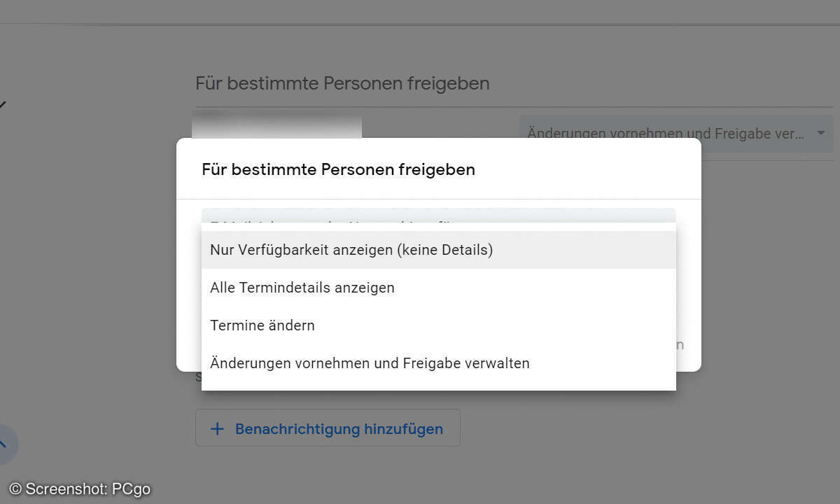Select 'Nur Verfügbarkeit anzeigen (keine Details)' option

438,250
